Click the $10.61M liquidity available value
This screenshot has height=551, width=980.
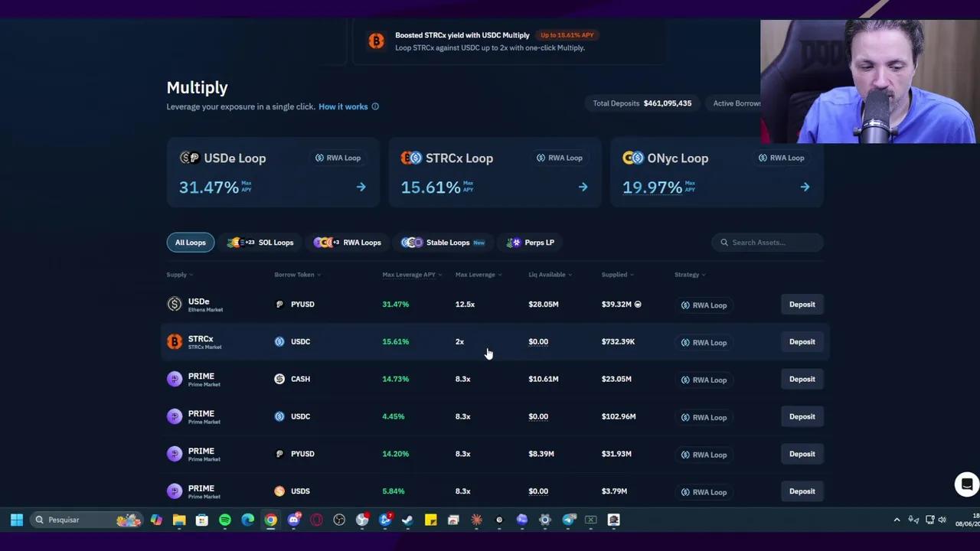544,379
